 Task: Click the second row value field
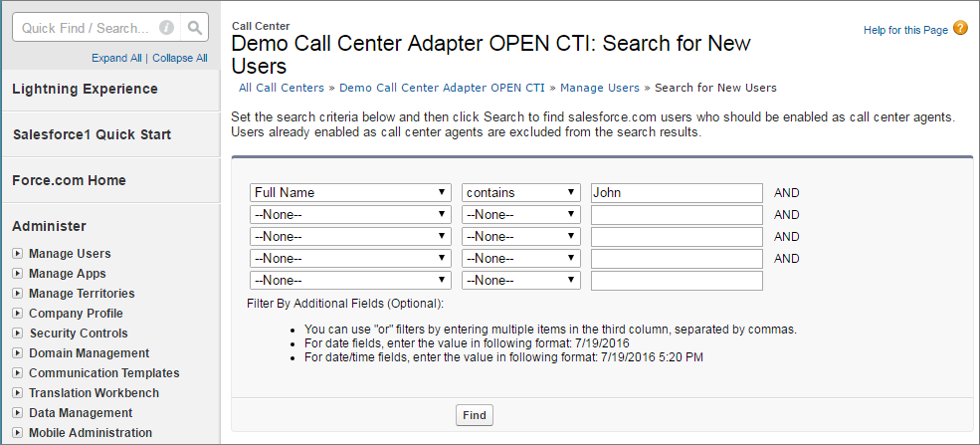tap(677, 215)
